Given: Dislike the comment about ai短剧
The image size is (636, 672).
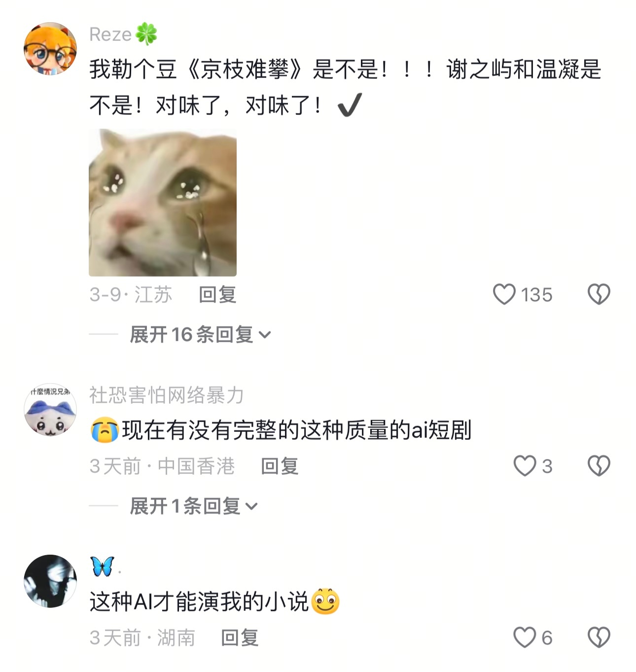Looking at the screenshot, I should coord(599,466).
